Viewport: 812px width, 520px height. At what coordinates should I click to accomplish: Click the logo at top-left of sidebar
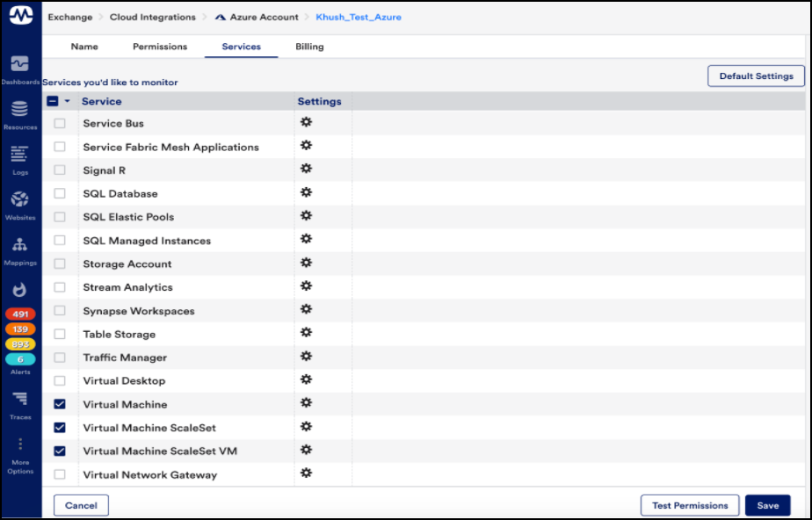click(x=21, y=16)
